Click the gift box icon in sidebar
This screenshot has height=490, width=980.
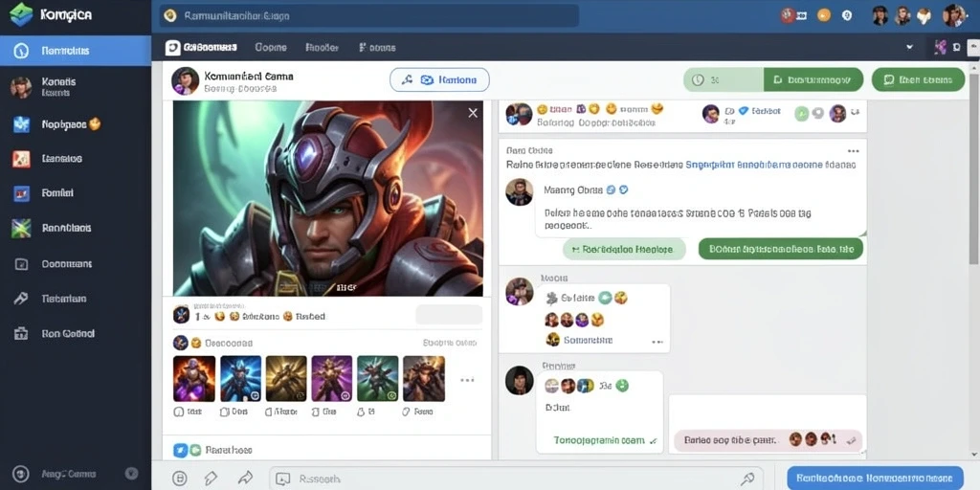click(x=21, y=334)
